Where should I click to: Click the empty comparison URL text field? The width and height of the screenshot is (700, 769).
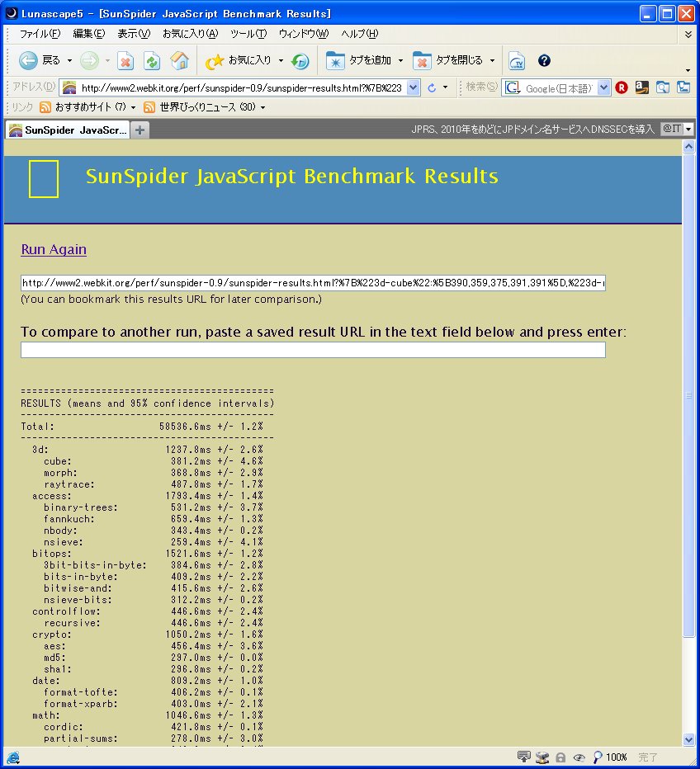(313, 350)
